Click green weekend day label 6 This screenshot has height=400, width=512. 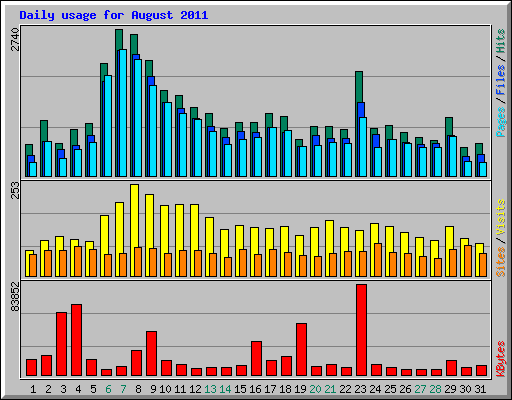coord(108,389)
